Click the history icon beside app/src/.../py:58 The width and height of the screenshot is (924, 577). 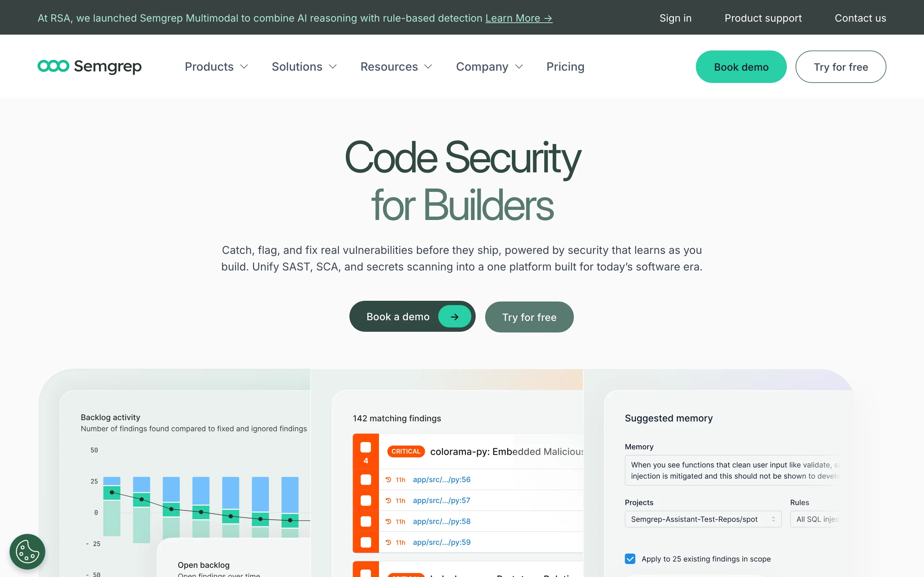tap(388, 521)
